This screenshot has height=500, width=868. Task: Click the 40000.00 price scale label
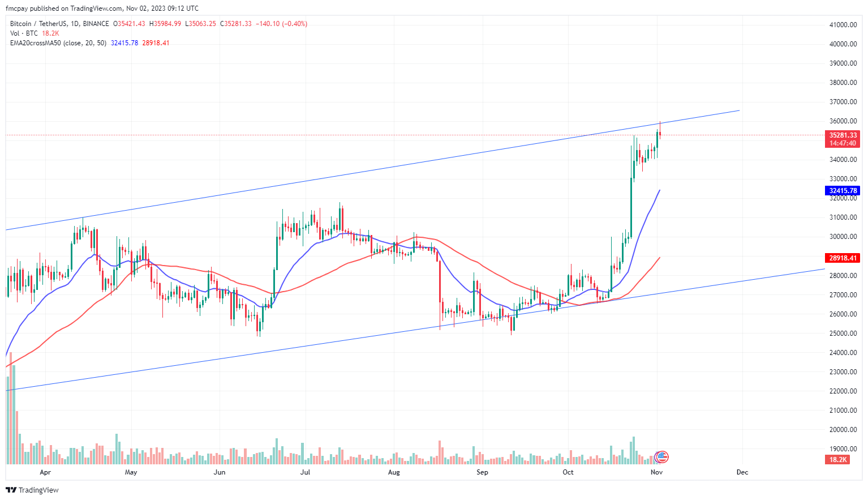tap(843, 44)
